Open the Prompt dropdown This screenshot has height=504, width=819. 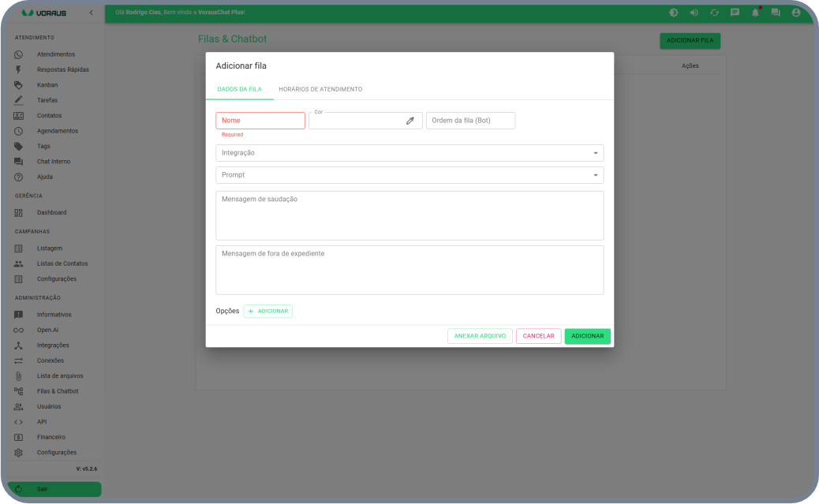click(409, 175)
